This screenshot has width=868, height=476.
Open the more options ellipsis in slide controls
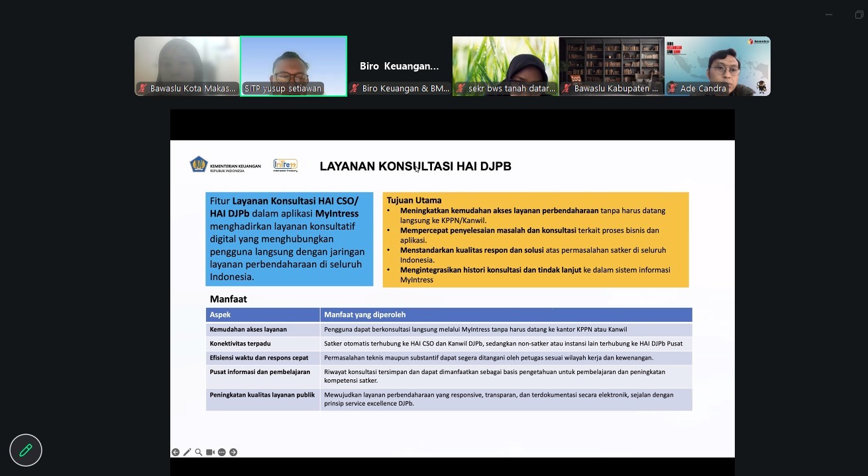point(222,452)
